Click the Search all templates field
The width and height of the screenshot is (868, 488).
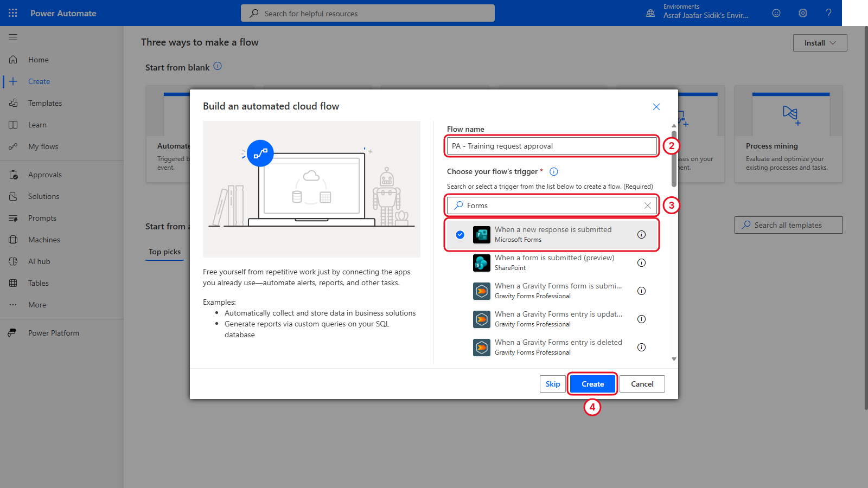788,225
